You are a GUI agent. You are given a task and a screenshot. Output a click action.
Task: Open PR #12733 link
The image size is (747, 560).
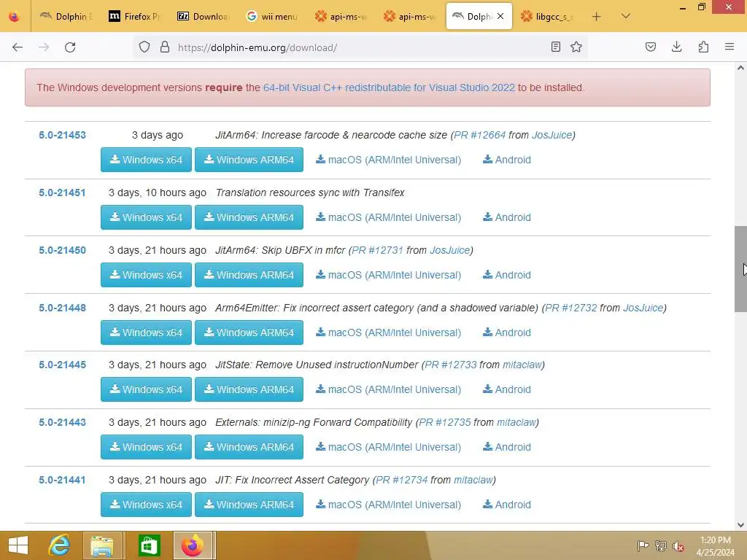451,365
